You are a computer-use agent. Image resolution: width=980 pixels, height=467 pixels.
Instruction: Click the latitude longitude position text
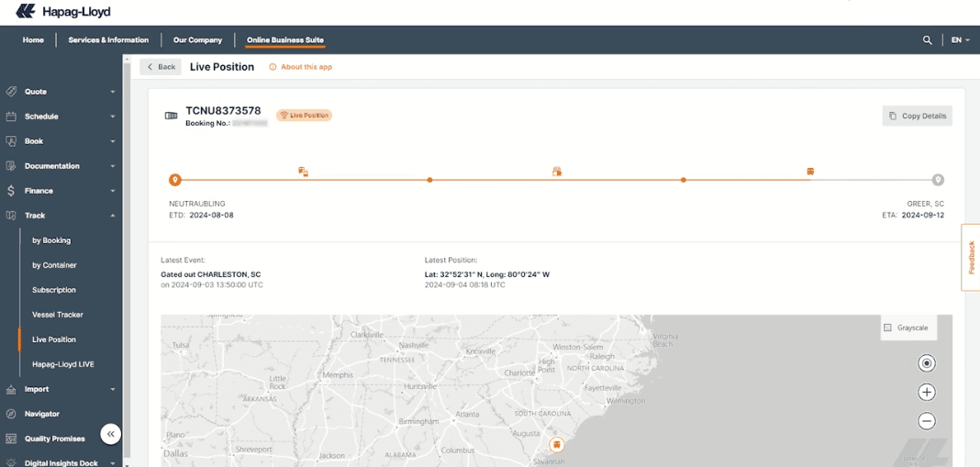(x=487, y=274)
